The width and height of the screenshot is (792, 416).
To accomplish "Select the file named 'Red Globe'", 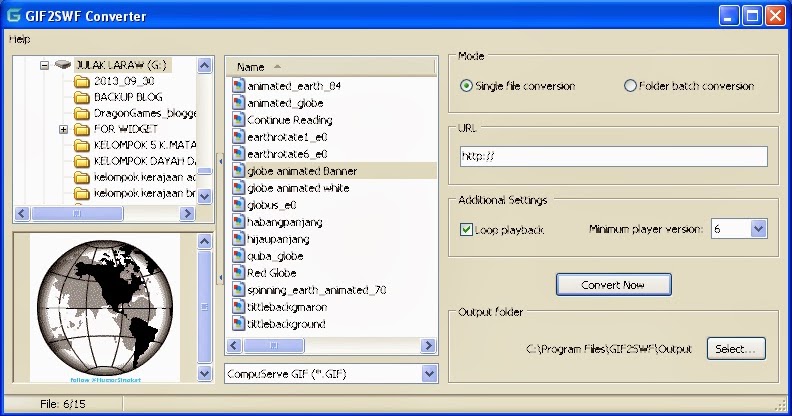I will click(271, 273).
